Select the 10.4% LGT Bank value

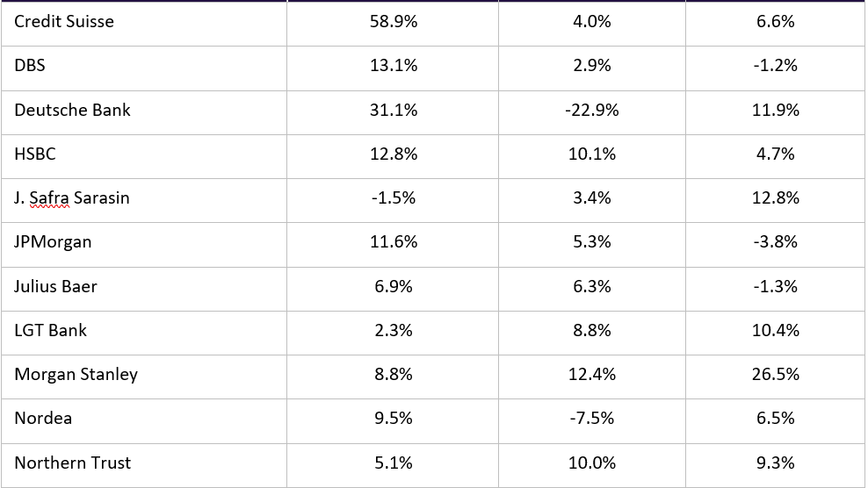click(776, 330)
